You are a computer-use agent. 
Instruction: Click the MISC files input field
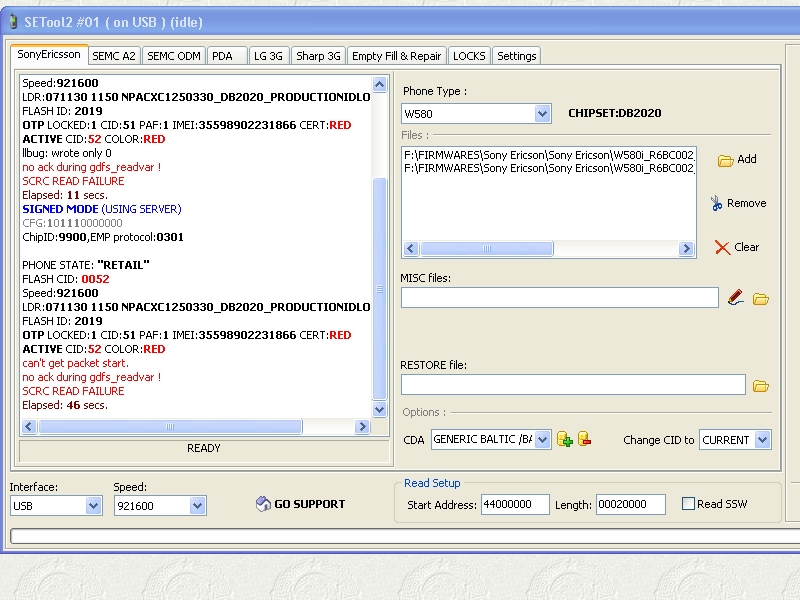(x=560, y=297)
